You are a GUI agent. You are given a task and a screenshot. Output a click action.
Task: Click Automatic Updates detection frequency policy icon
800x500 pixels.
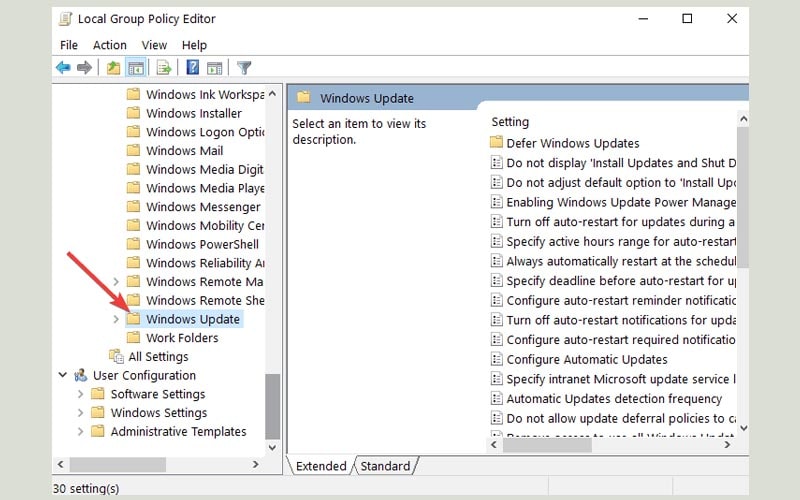pyautogui.click(x=496, y=398)
